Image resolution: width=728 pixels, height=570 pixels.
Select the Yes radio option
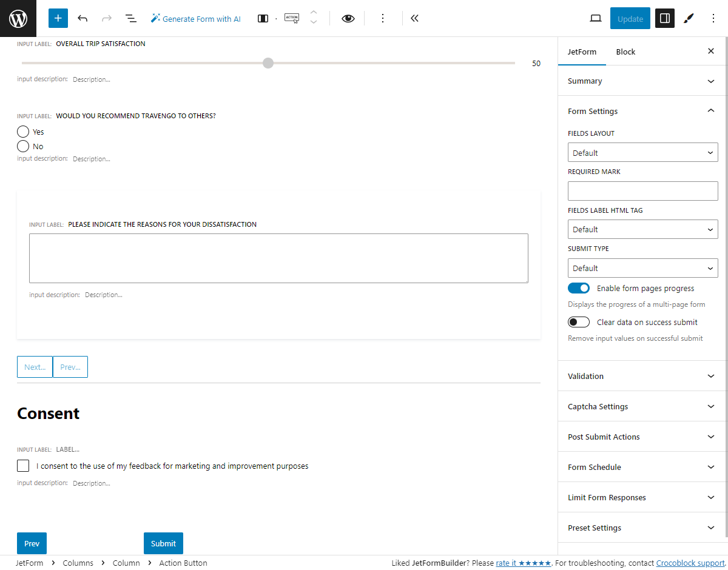point(23,132)
